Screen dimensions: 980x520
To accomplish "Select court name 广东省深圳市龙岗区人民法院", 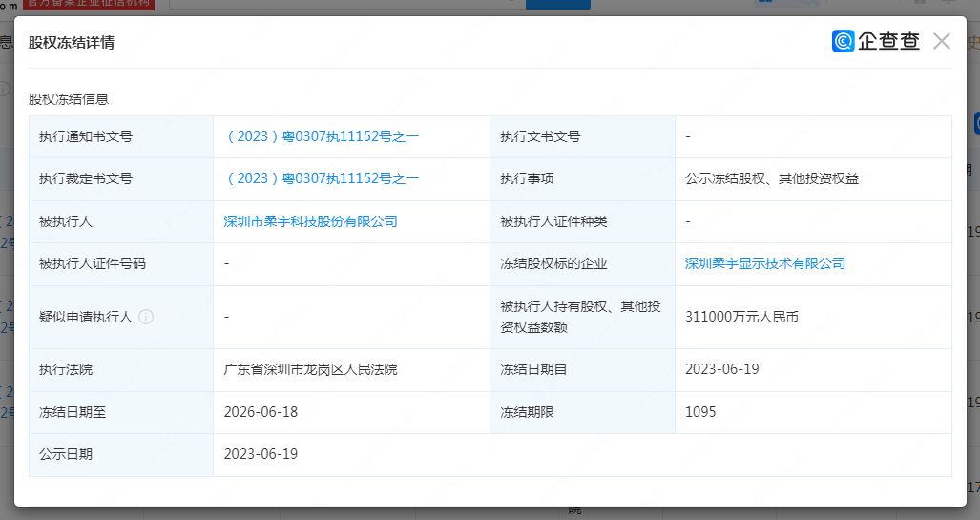I will point(311,369).
